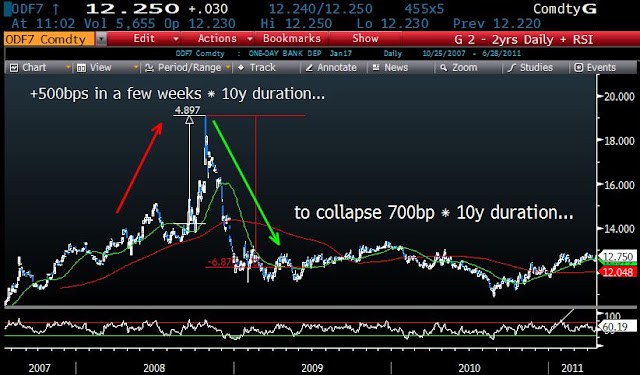This screenshot has height=375, width=640.
Task: Select the Annotate pencil icon
Action: tap(309, 68)
